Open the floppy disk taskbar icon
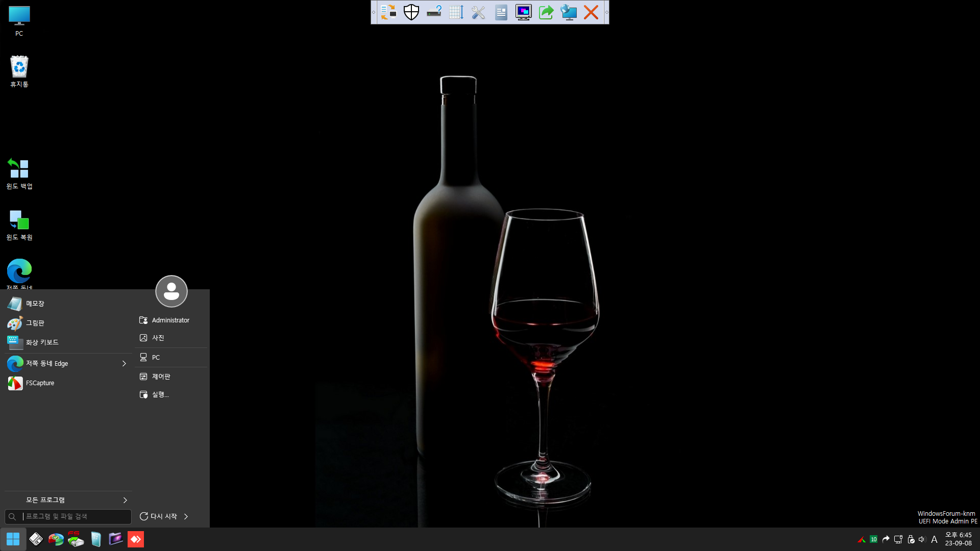980x551 pixels. pyautogui.click(x=36, y=539)
